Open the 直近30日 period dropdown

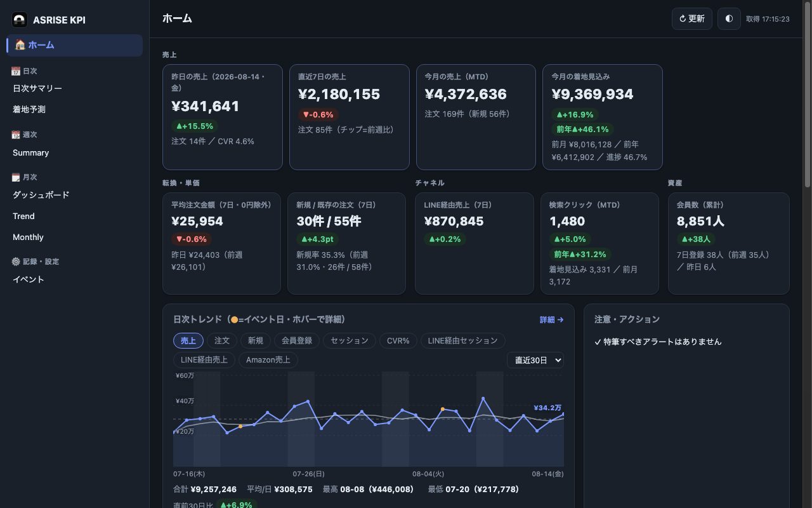coord(535,360)
